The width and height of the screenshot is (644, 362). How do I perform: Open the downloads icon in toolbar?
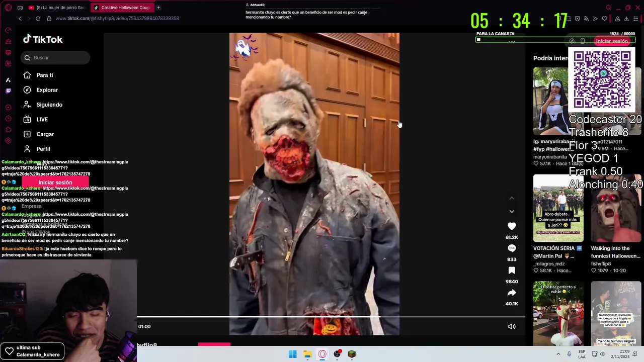626,19
